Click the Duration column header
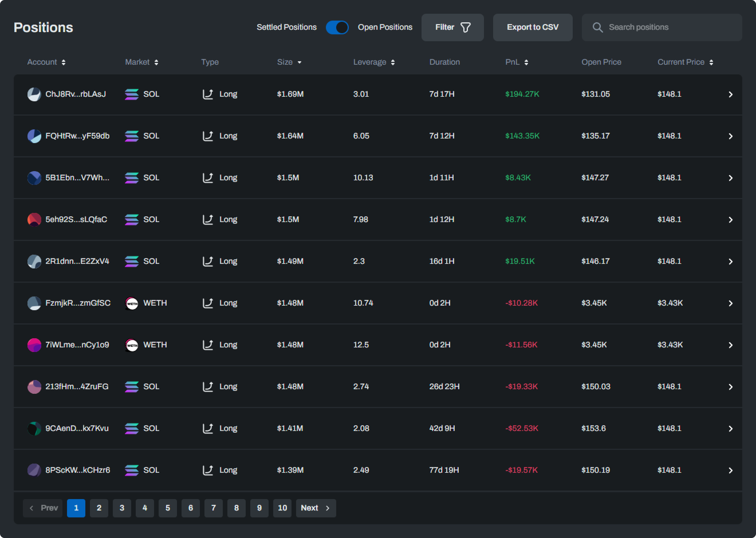Screen dimensions: 756x538 tap(444, 62)
